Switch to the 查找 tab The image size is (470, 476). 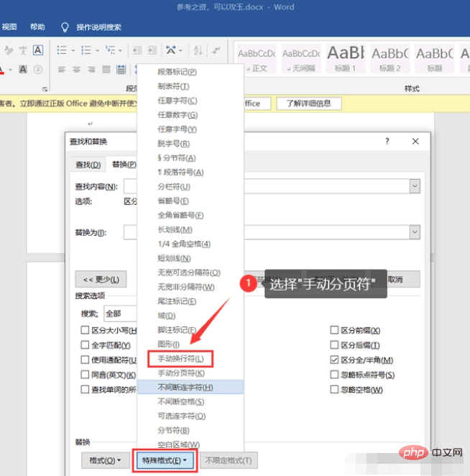coord(88,165)
